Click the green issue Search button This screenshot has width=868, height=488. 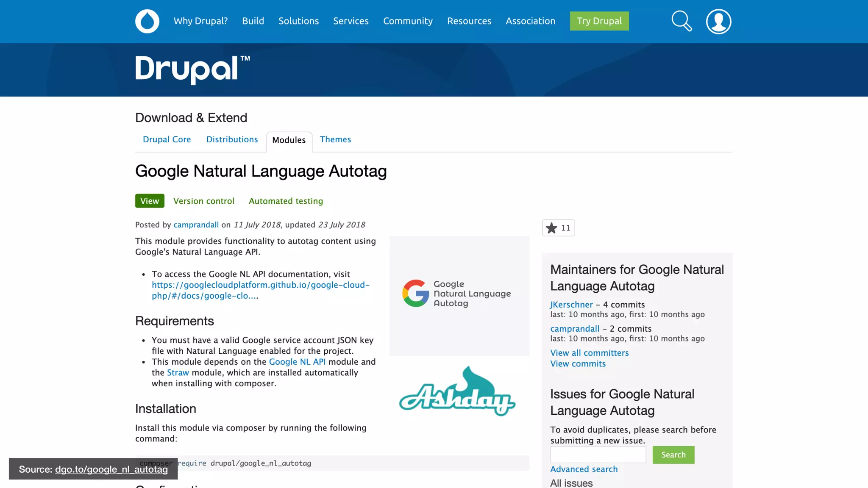tap(673, 455)
